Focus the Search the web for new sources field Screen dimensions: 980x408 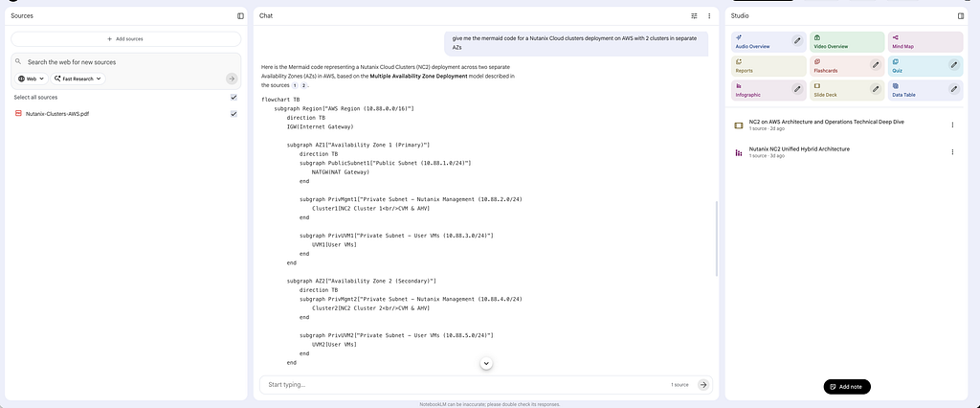[125, 62]
